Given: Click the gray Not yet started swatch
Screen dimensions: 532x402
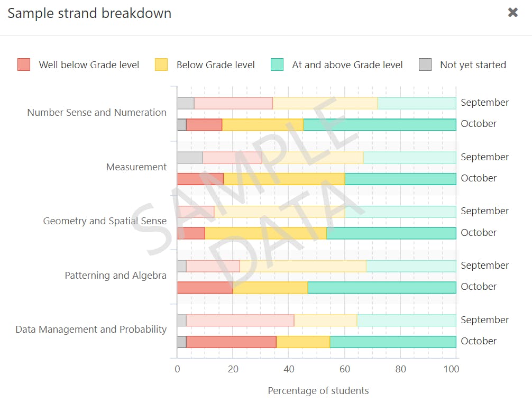Looking at the screenshot, I should [425, 65].
